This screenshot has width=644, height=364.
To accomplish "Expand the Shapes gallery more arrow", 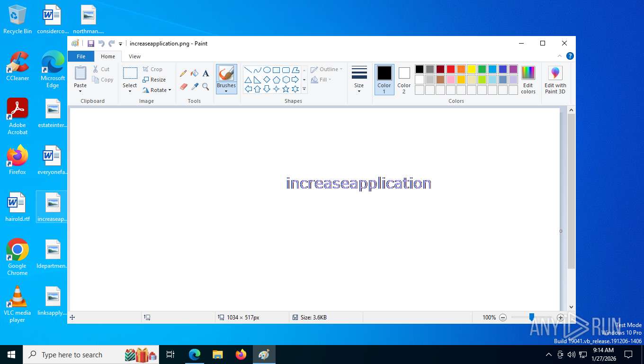I will tap(304, 89).
